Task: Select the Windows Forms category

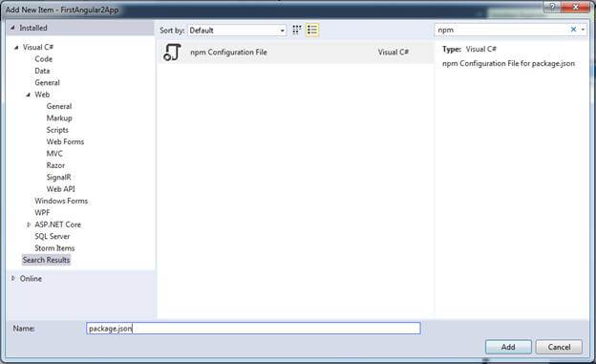Action: point(61,201)
